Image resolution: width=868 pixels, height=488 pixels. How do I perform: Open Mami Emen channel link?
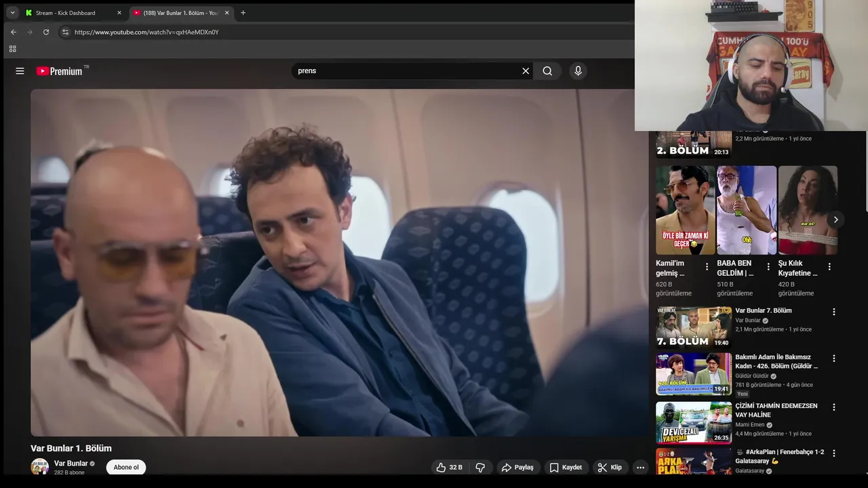tap(750, 424)
